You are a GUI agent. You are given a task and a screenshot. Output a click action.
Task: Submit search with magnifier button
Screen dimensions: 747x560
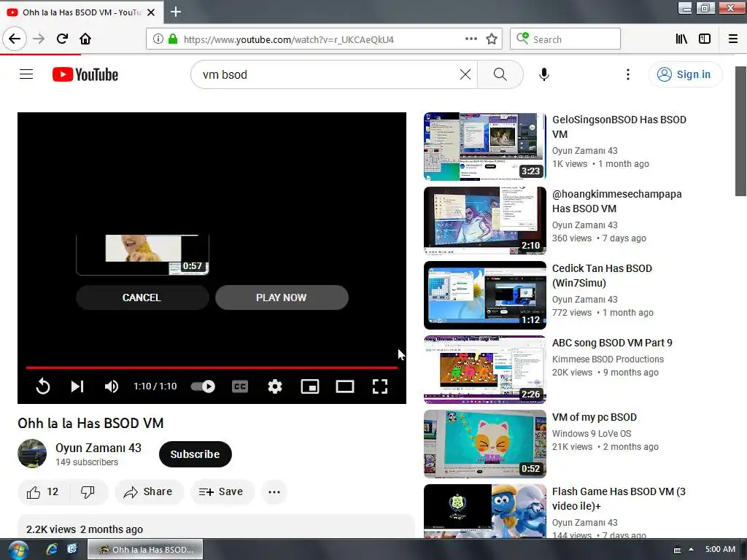500,75
